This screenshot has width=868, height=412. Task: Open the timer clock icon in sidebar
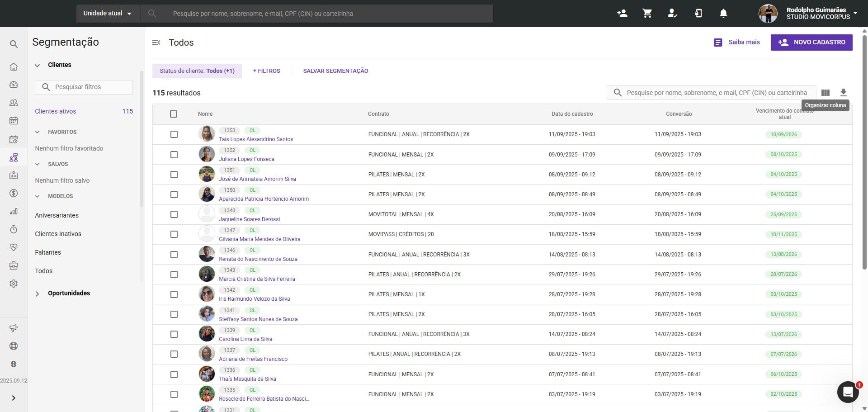point(14,229)
